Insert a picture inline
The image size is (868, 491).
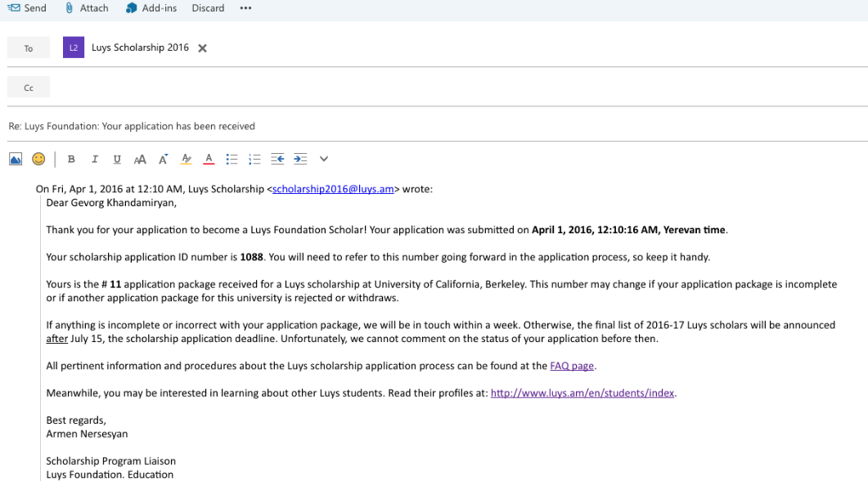click(16, 160)
